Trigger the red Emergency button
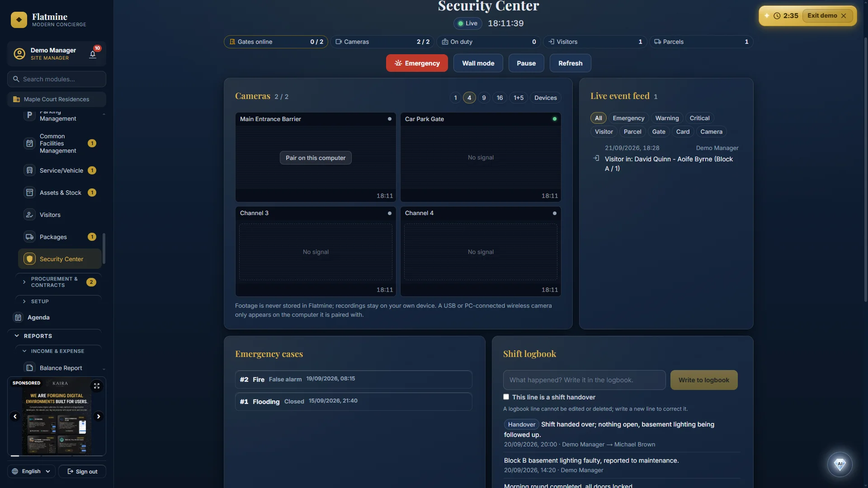 417,63
